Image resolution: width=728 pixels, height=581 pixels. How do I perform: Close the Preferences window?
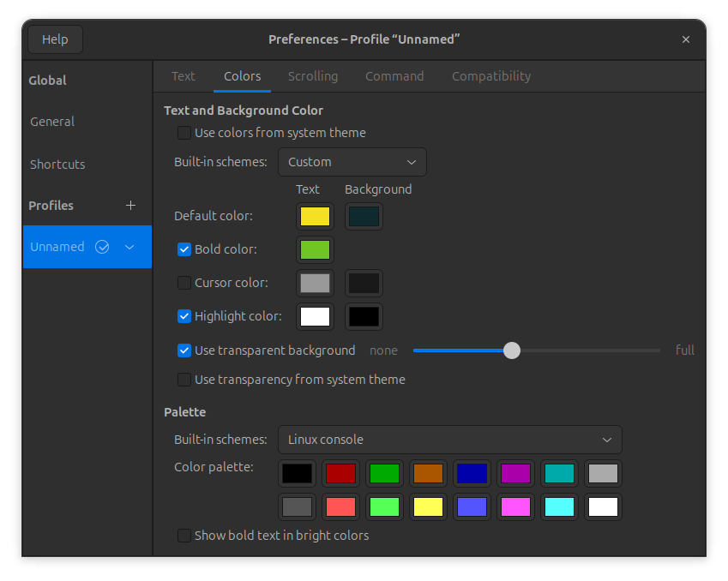pyautogui.click(x=685, y=39)
